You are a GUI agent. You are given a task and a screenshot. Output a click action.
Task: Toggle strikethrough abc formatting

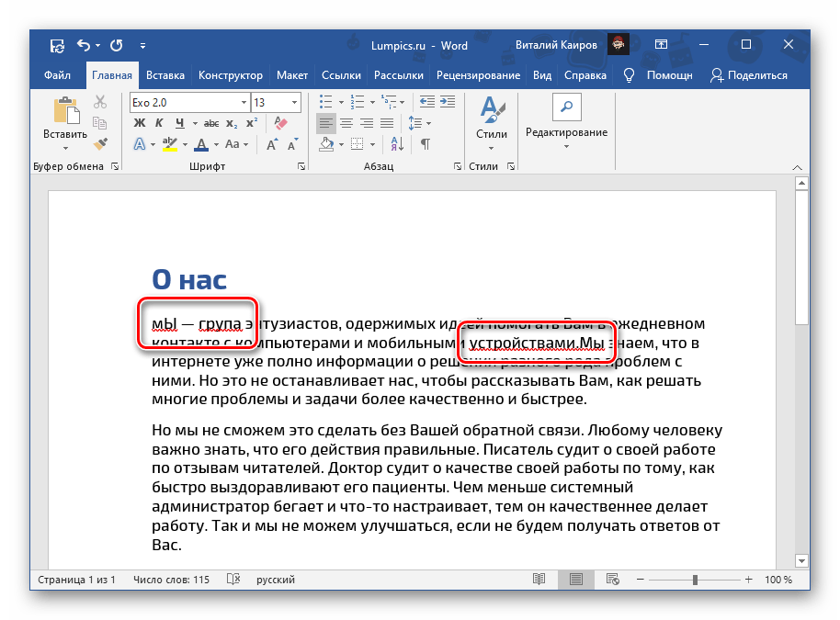(211, 123)
